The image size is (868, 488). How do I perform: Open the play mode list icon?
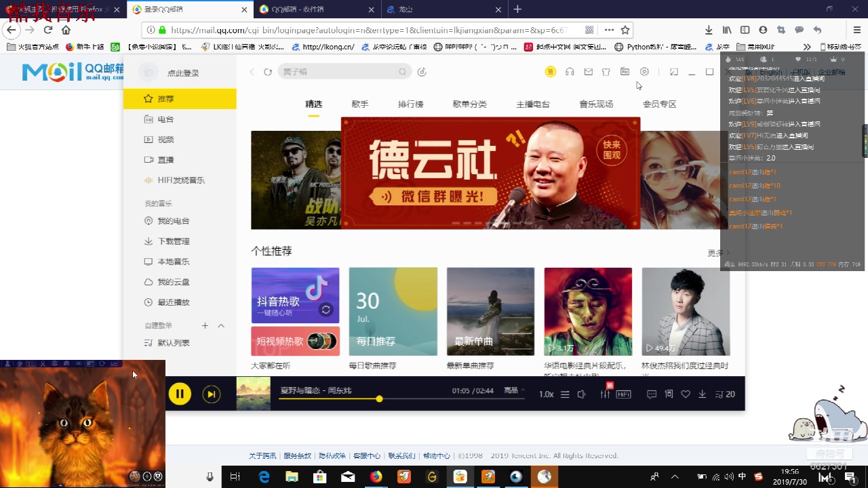pyautogui.click(x=565, y=394)
